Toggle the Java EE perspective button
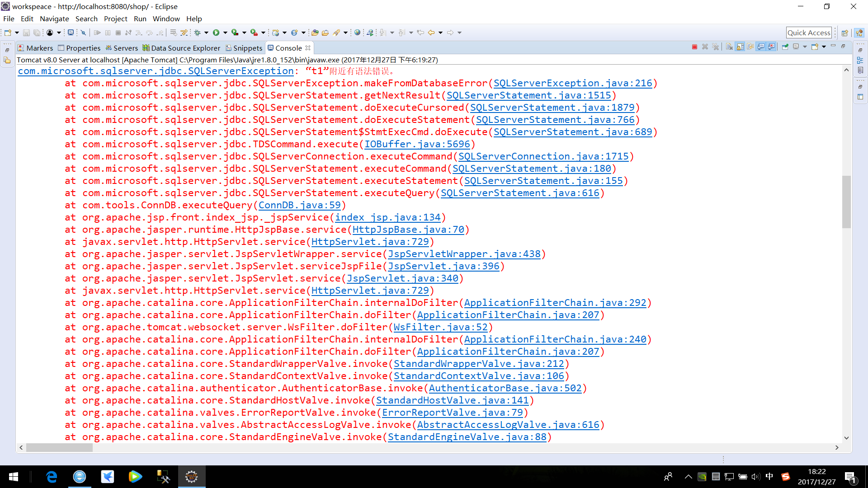This screenshot has height=488, width=868. [859, 33]
